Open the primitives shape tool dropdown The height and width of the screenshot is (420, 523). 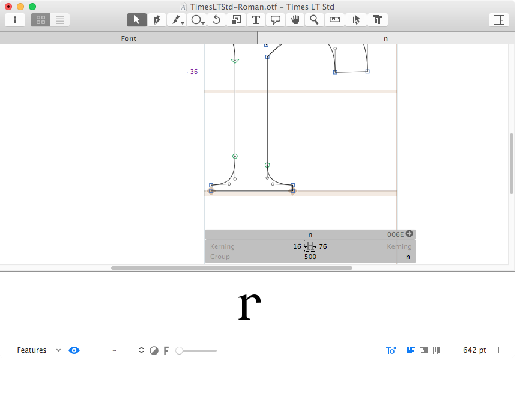[196, 20]
